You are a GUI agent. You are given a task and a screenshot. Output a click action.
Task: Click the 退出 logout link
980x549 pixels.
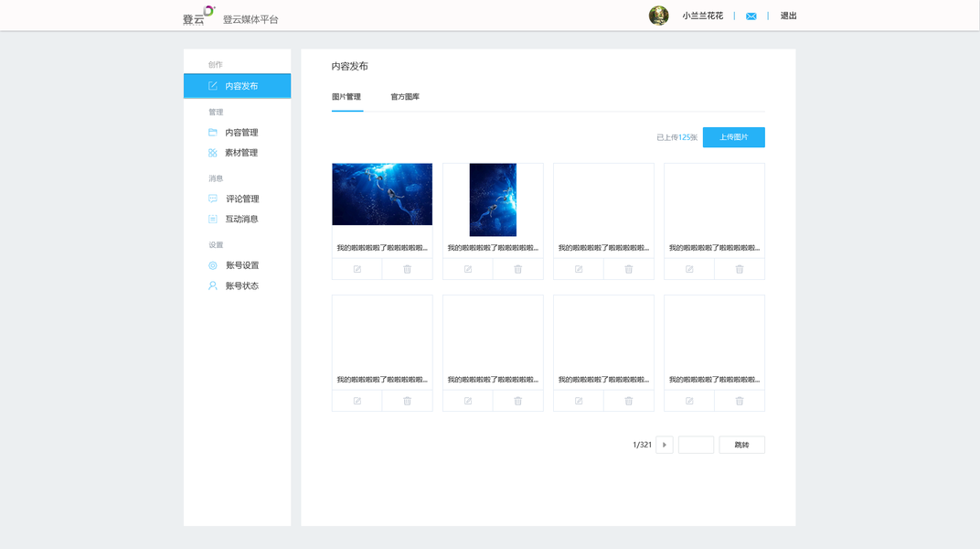tap(788, 16)
